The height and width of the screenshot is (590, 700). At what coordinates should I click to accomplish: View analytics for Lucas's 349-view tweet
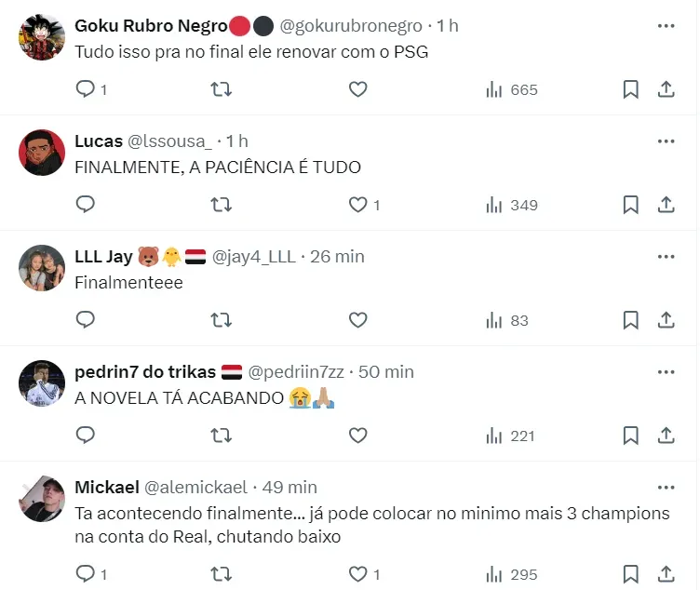pos(512,205)
